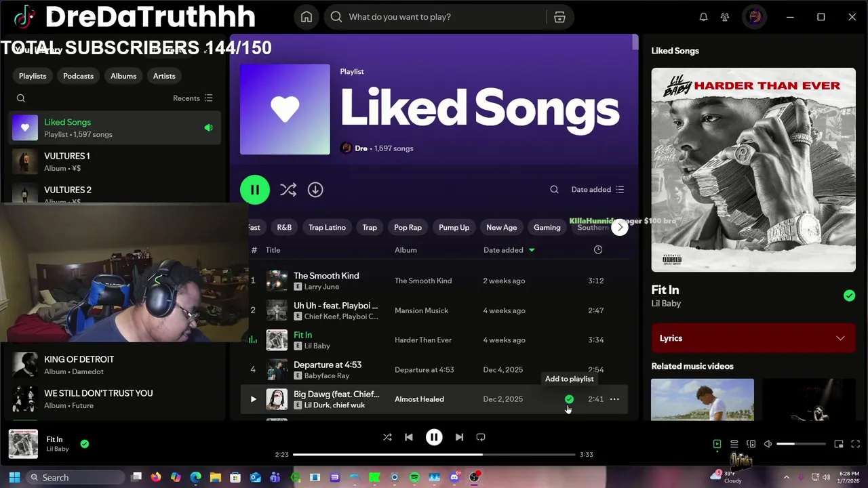Open the VULTURES 1 album
The height and width of the screenshot is (488, 868).
click(115, 161)
